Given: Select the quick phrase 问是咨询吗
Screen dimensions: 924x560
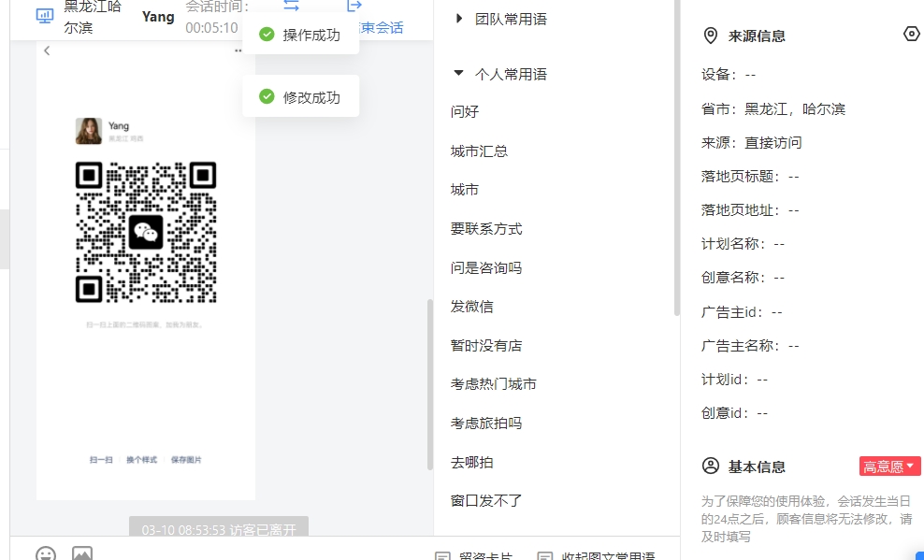Looking at the screenshot, I should click(486, 268).
